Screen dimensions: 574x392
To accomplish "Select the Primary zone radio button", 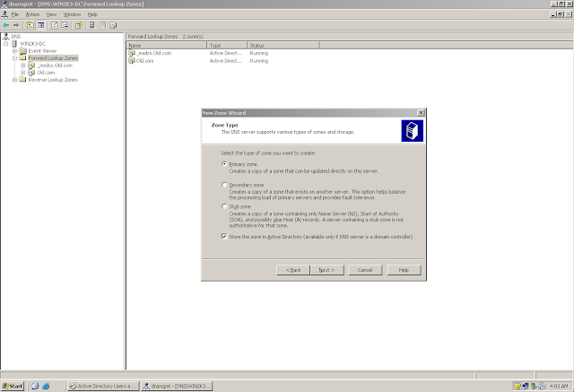I will [224, 164].
